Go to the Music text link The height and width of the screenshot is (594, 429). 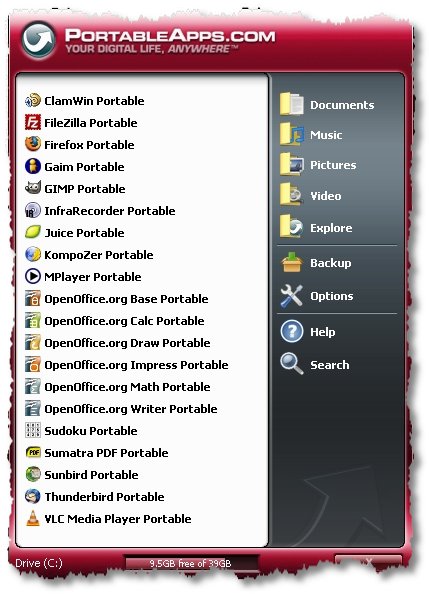tap(326, 135)
